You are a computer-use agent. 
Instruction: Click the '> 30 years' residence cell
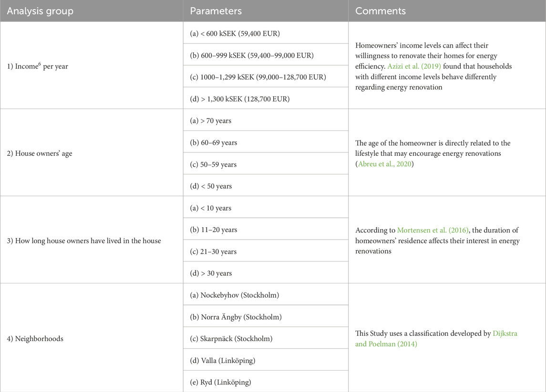coord(266,272)
